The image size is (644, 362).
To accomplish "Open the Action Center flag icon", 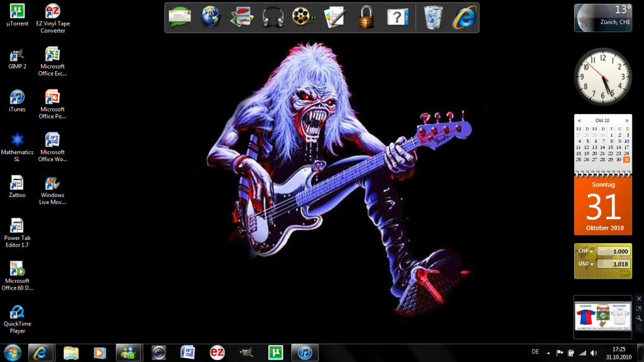I will pos(560,353).
